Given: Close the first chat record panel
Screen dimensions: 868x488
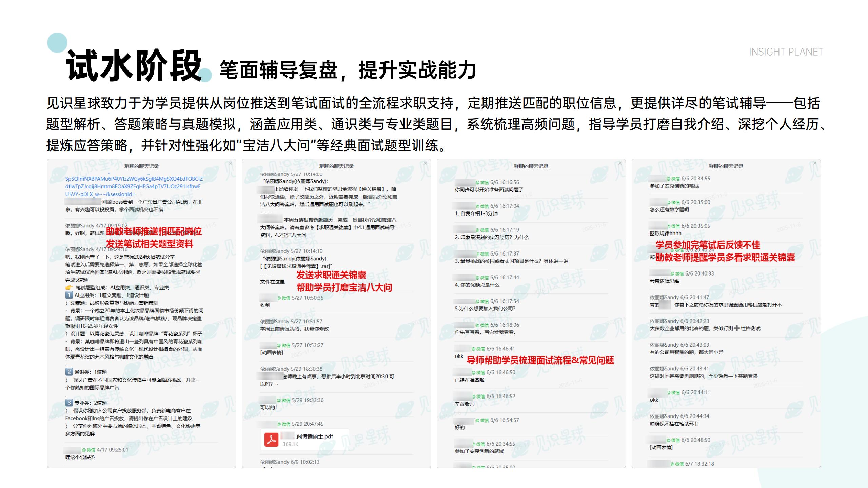Looking at the screenshot, I should point(231,163).
